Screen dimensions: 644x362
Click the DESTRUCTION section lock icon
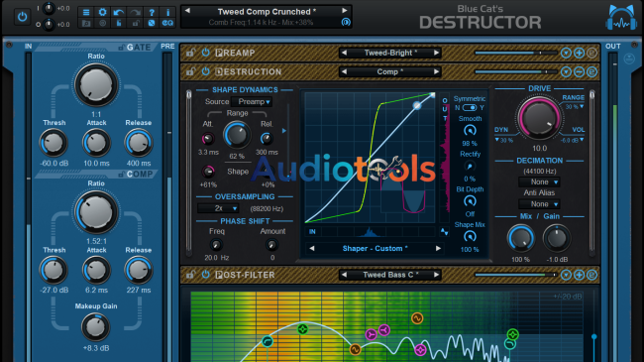point(190,71)
